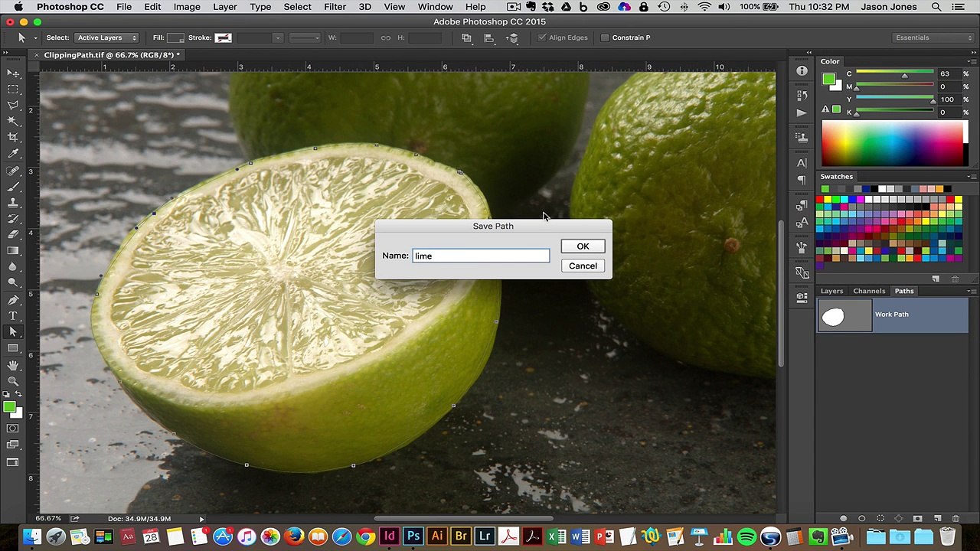Image resolution: width=980 pixels, height=551 pixels.
Task: Toggle Quick Mask mode
Action: click(x=13, y=429)
